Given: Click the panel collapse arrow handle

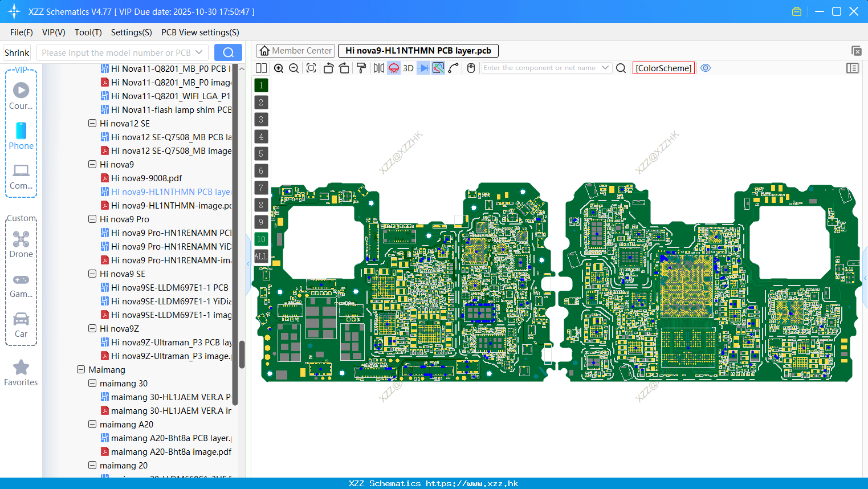Looking at the screenshot, I should 248,264.
